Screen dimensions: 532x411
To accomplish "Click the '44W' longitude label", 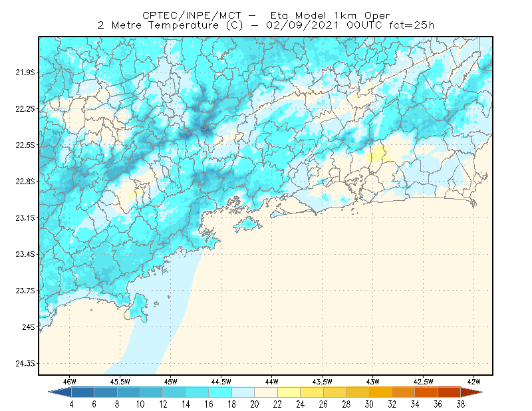I will (x=272, y=382).
